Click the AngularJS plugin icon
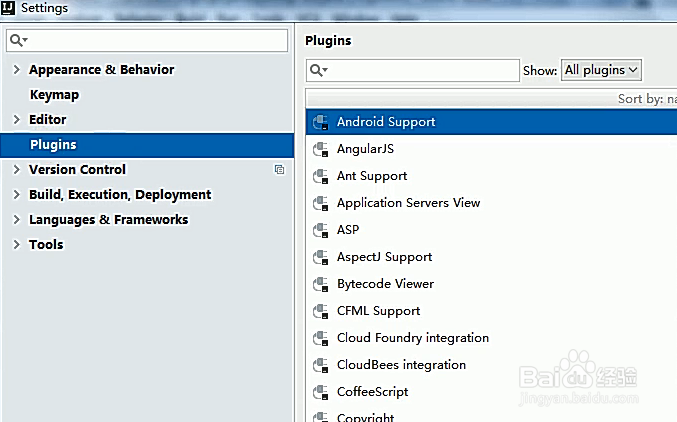 (321, 149)
